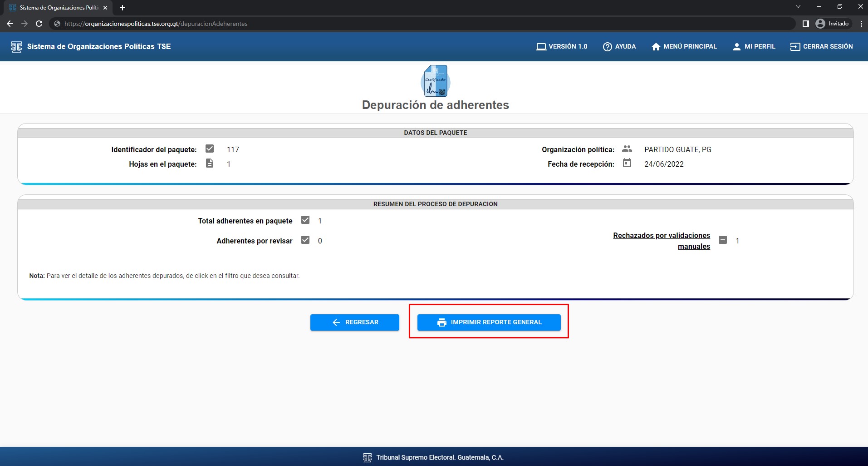Click the Rechazados minus-box indicator
Image resolution: width=868 pixels, height=466 pixels.
tap(723, 240)
